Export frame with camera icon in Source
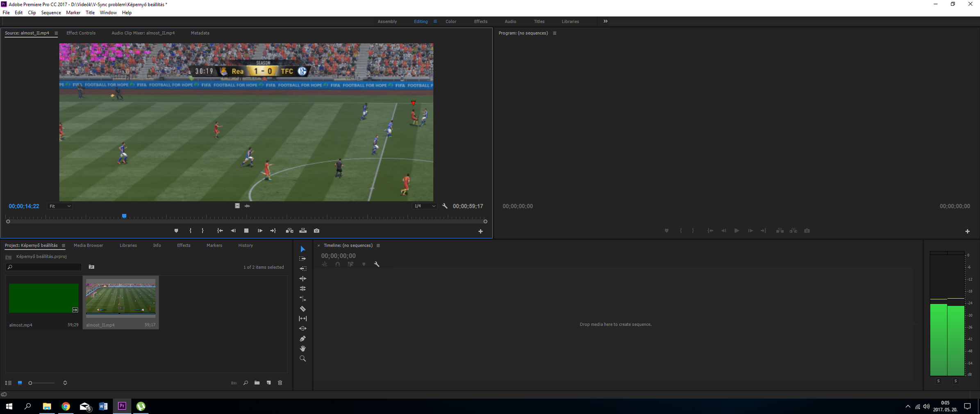Viewport: 980px width, 414px height. (316, 231)
